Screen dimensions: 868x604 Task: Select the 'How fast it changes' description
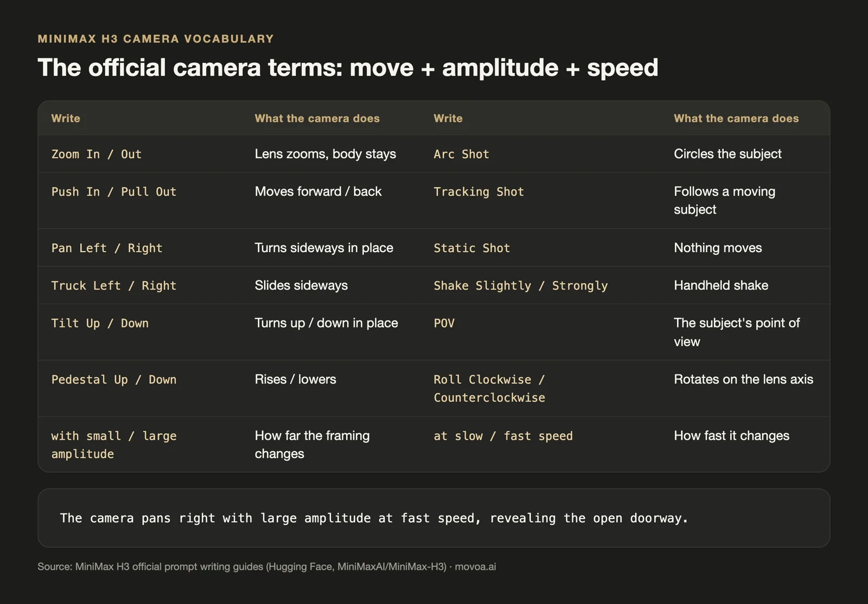pos(731,436)
